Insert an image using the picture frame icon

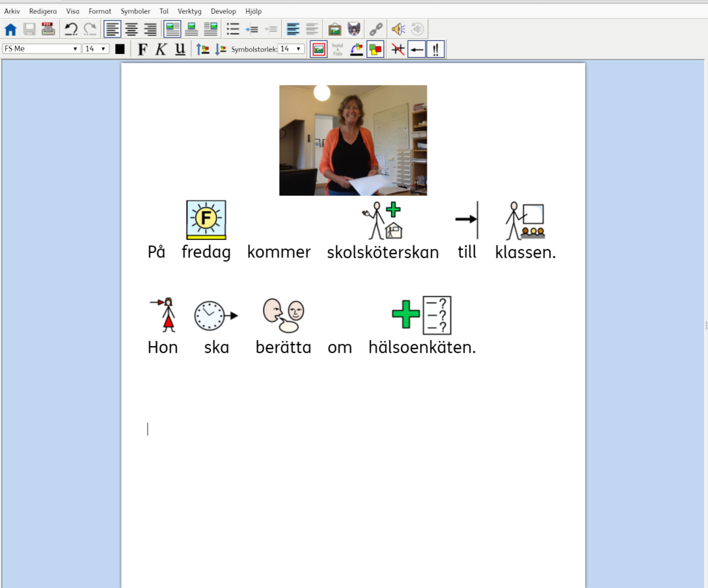pos(334,29)
